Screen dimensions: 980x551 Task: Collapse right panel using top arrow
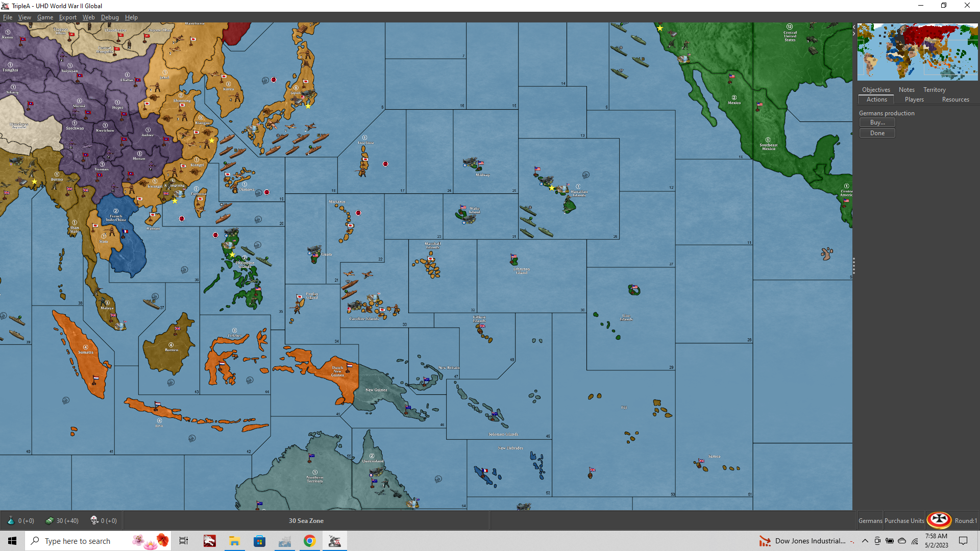pyautogui.click(x=854, y=27)
